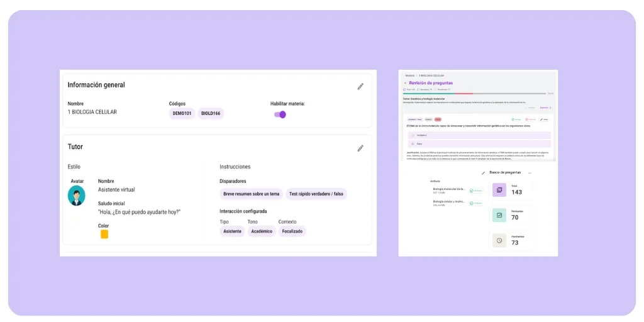Click the pencil icon beside Banco de preguntas
644x322 pixels.
(x=483, y=172)
